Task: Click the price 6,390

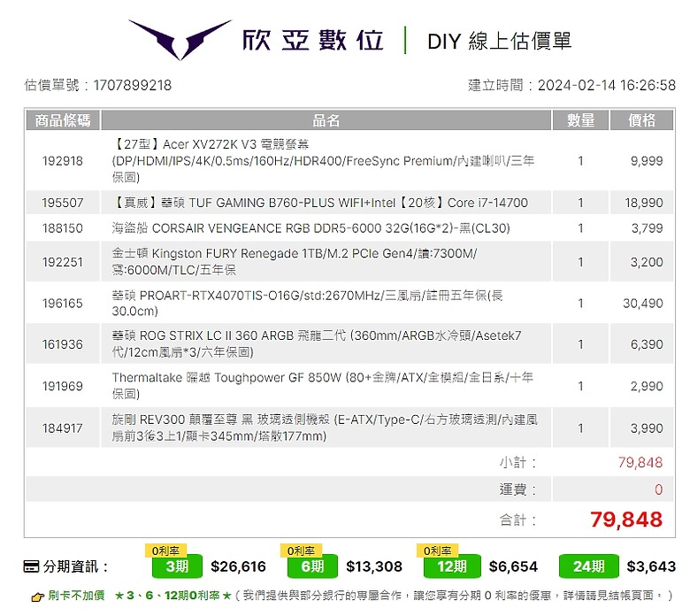Action: (x=647, y=344)
